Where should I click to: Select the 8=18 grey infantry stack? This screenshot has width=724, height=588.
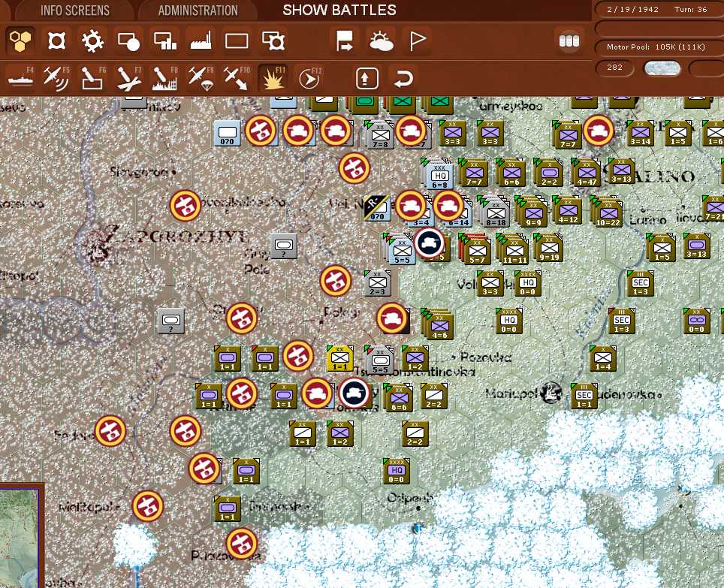tap(495, 212)
